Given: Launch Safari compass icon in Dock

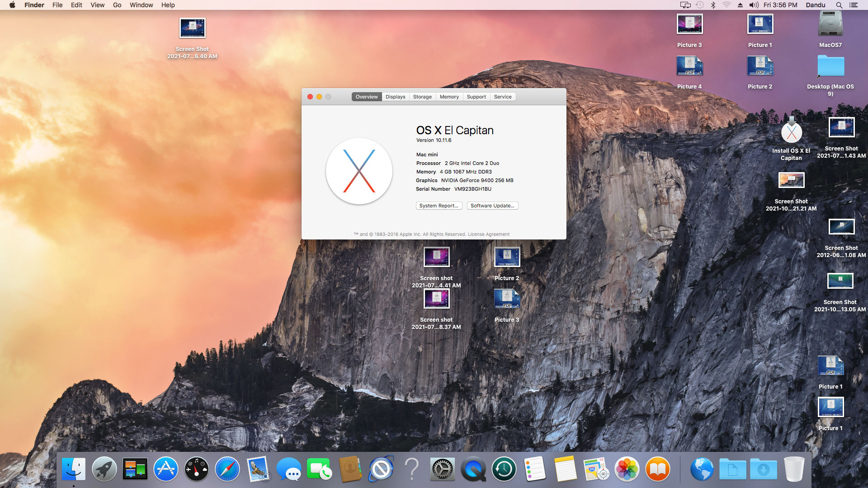Looking at the screenshot, I should (227, 469).
